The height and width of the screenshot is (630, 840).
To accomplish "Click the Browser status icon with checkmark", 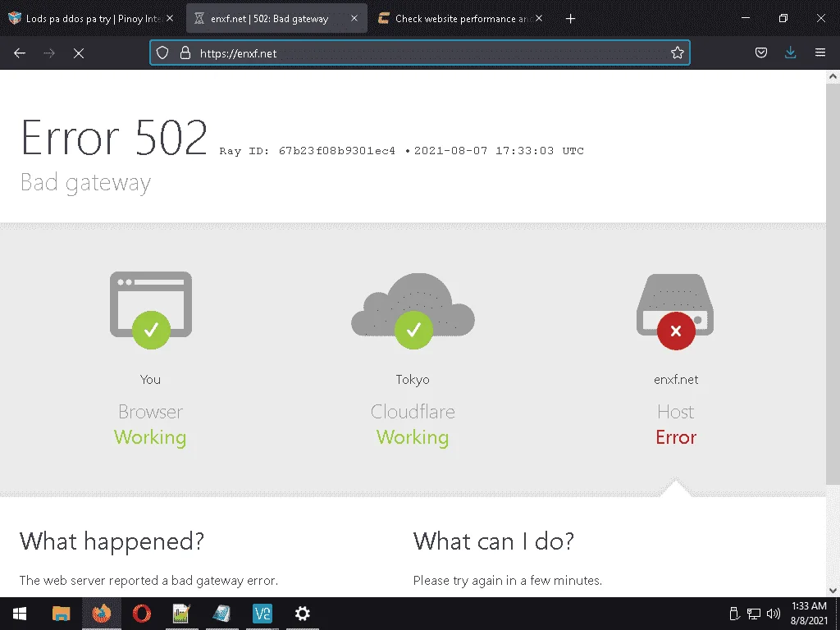I will point(151,309).
